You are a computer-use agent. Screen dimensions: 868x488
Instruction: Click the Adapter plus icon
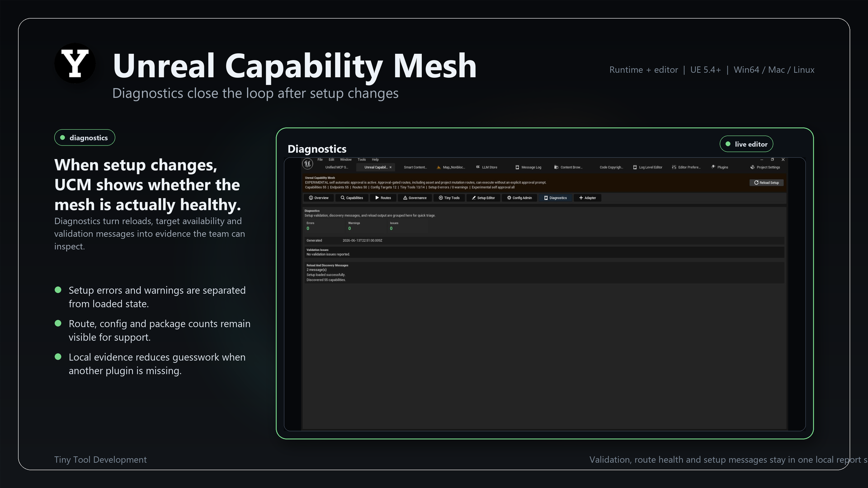[x=581, y=198]
